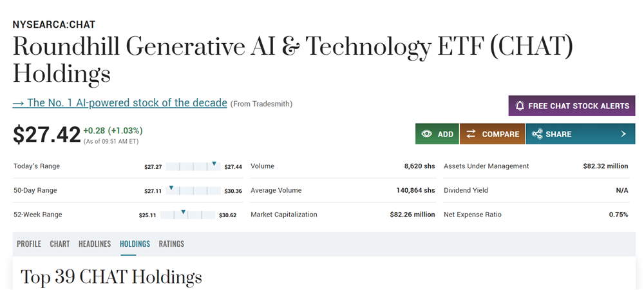Viewport: 644px width, 290px height.
Task: Click the bell icon for CHAT alerts
Action: [x=520, y=106]
